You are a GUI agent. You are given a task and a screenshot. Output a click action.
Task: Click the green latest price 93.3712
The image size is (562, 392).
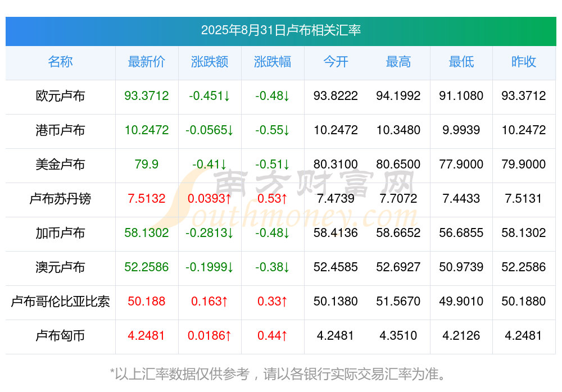pyautogui.click(x=147, y=95)
